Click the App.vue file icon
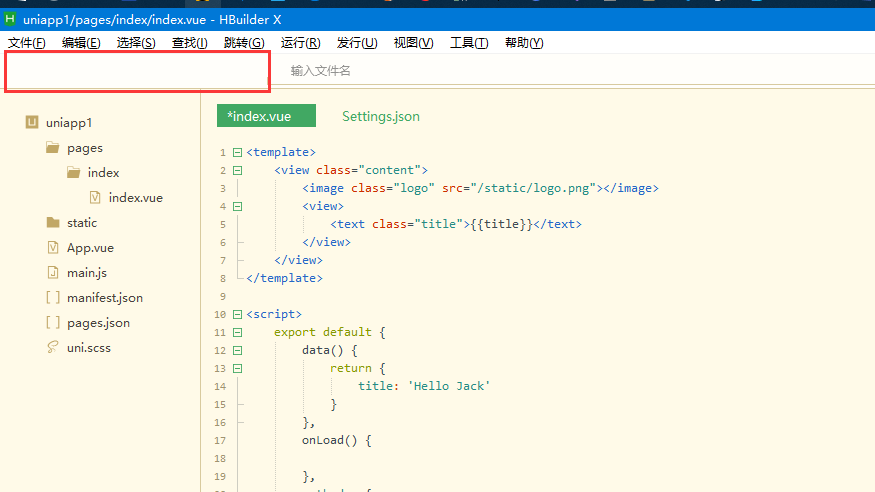 52,248
